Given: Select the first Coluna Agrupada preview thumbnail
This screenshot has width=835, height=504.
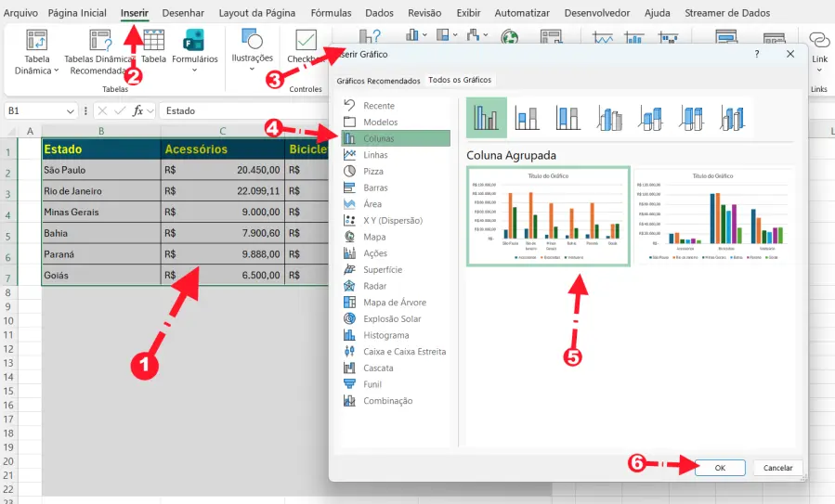Looking at the screenshot, I should click(547, 216).
